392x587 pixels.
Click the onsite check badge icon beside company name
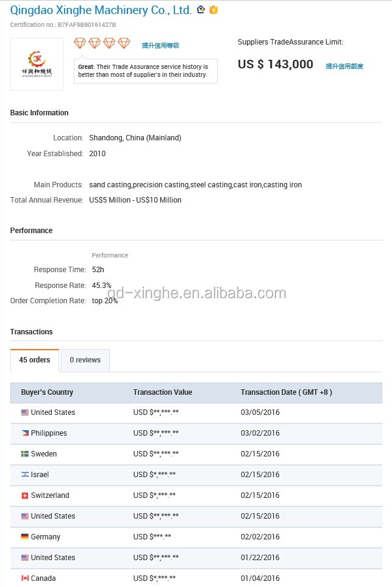(x=201, y=10)
